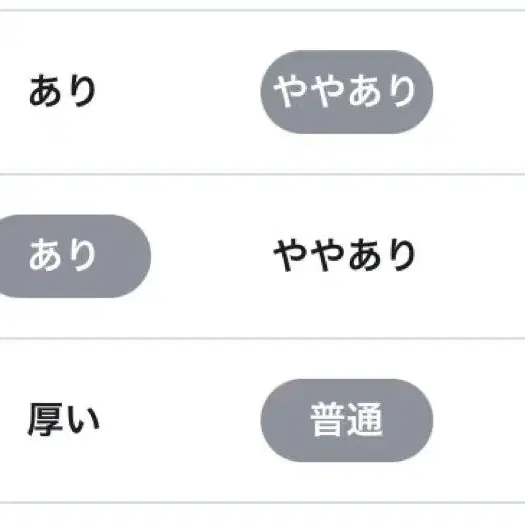
Task: Choose the black-text 厚い label in the third row
Action: (63, 420)
